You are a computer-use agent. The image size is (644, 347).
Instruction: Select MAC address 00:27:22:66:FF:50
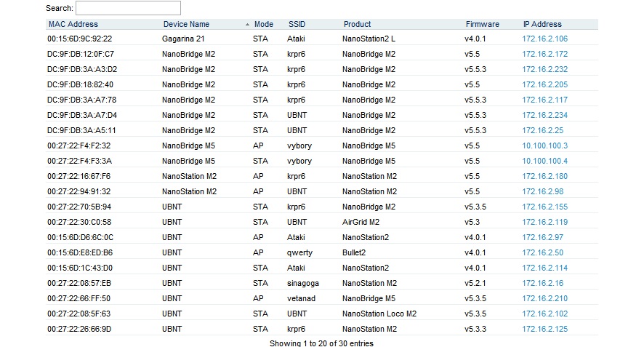[79, 298]
